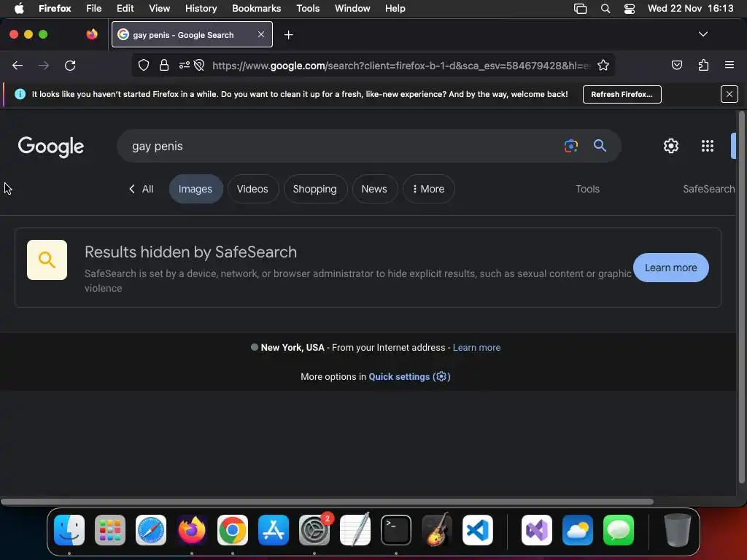Click Learn more link beside New York location
This screenshot has height=560, width=747.
[476, 348]
